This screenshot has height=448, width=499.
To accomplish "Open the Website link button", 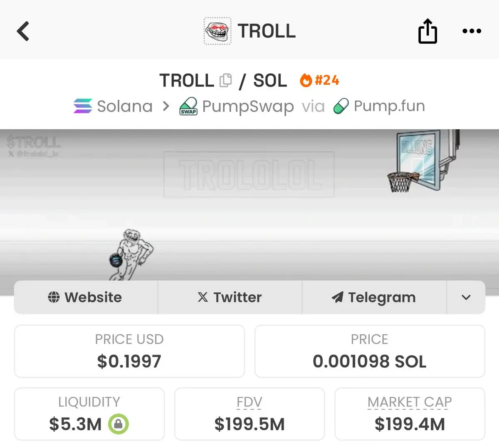I will (86, 297).
